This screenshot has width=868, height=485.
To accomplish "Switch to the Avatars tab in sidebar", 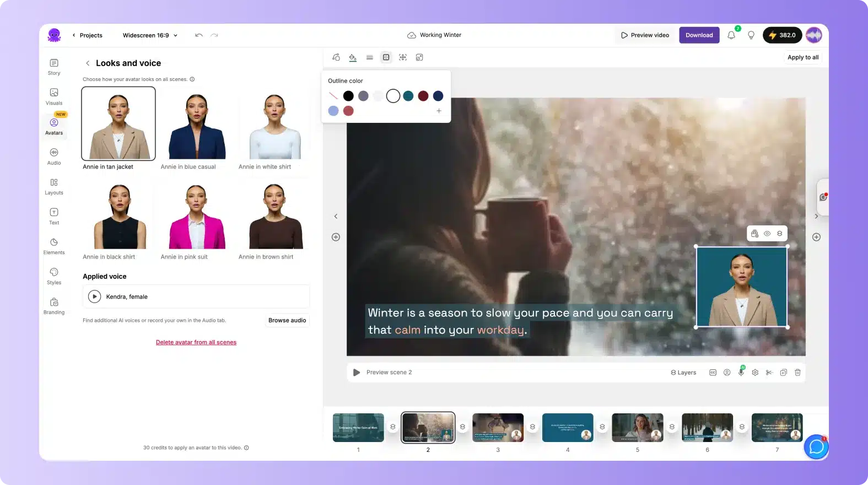I will [54, 126].
